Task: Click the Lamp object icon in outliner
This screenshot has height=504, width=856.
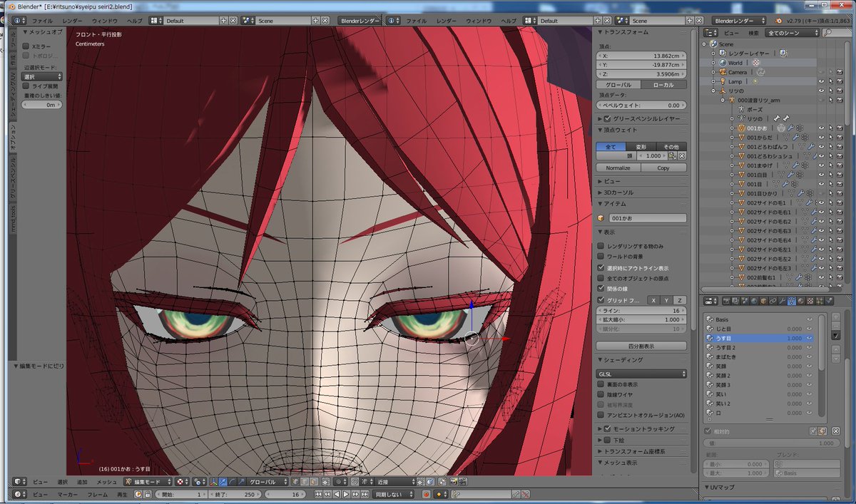Action: click(722, 81)
